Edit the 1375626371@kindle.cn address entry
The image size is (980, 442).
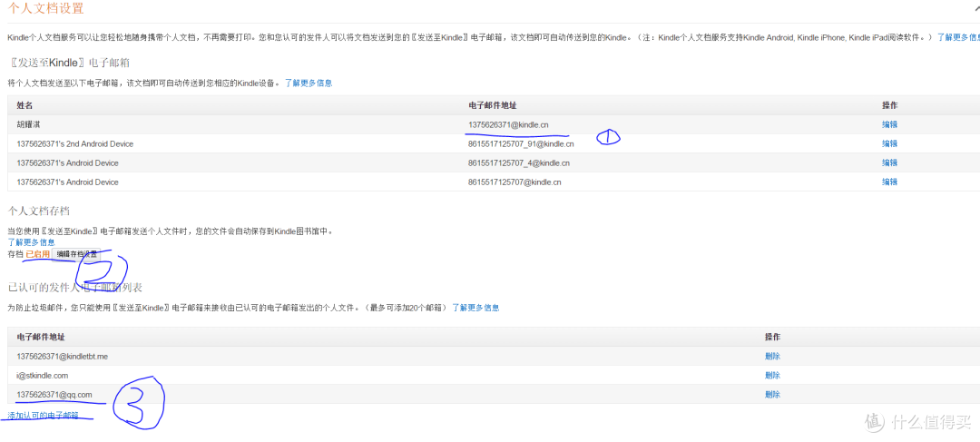point(889,125)
